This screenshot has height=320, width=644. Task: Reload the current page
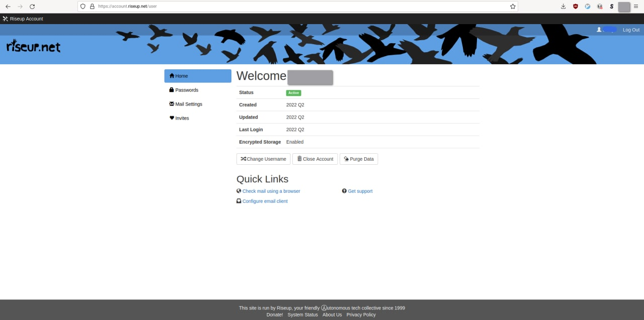coord(32,7)
